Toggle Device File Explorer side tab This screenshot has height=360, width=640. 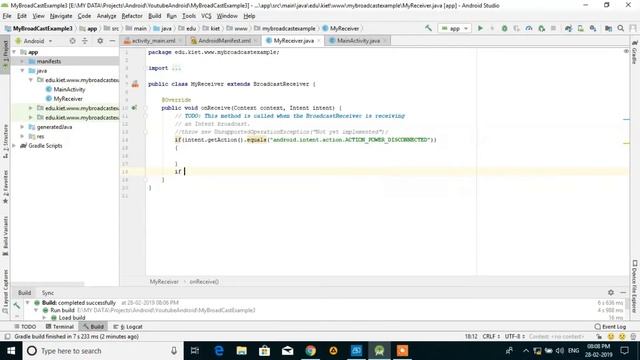point(635,287)
